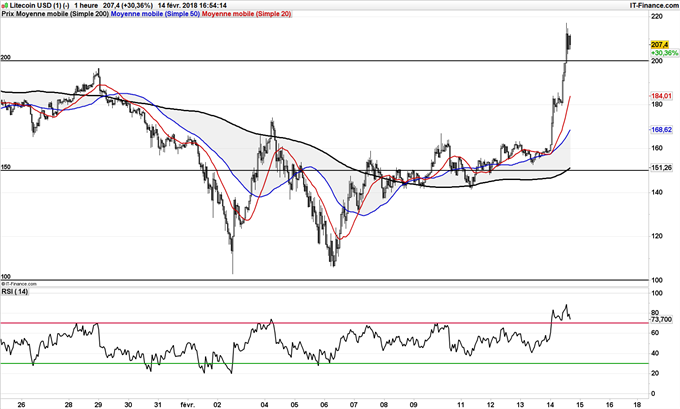Click the '200' horizontal line left label
This screenshot has height=409, width=680.
[x=6, y=58]
